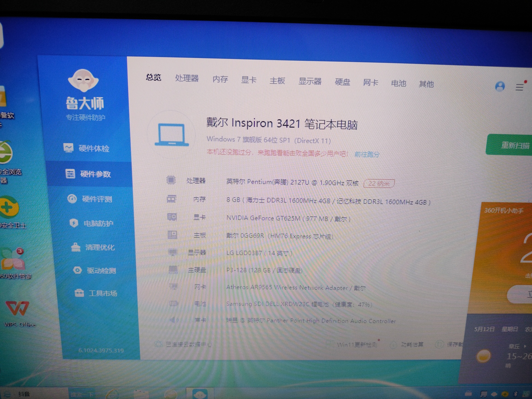The image size is (532, 399).
Task: Click the 戴尔 Inspiron 3421 title
Action: point(282,124)
